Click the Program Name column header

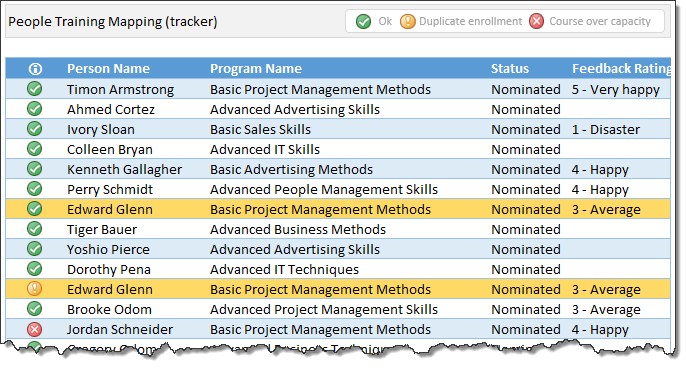coord(256,69)
